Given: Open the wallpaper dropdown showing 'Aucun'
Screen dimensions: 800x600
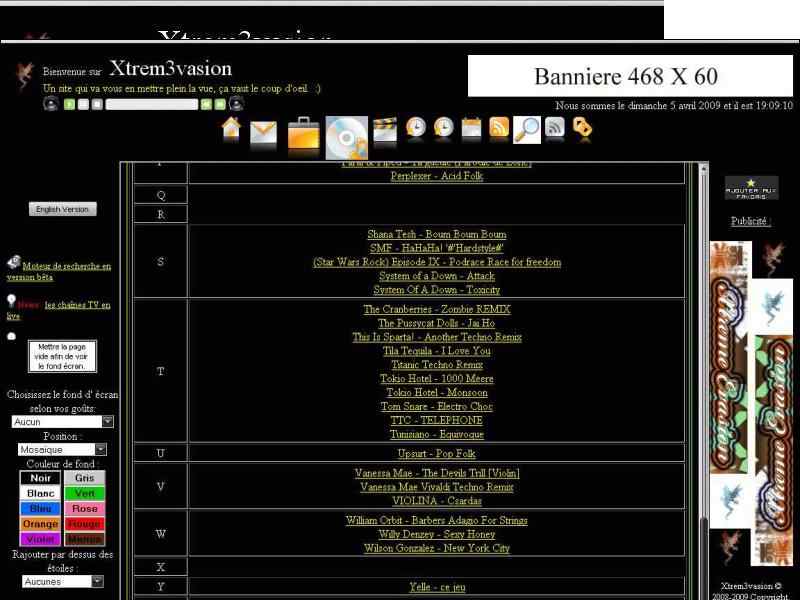Looking at the screenshot, I should pyautogui.click(x=62, y=422).
